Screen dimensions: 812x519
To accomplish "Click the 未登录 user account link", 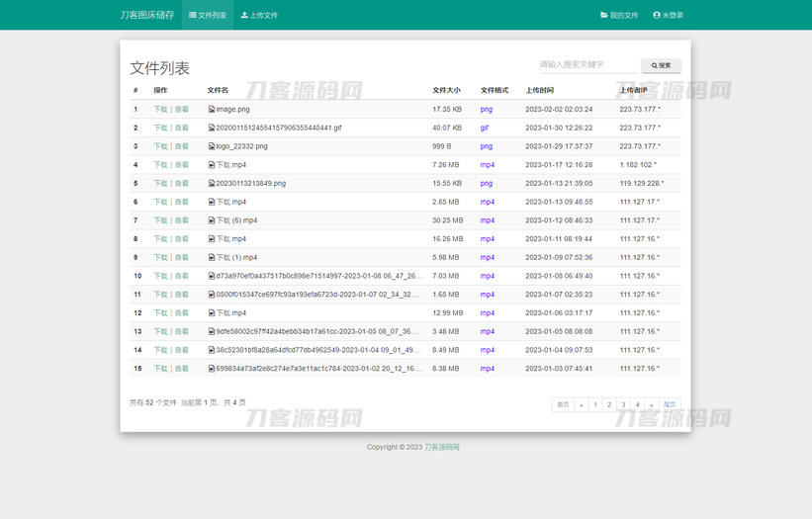I will point(669,15).
